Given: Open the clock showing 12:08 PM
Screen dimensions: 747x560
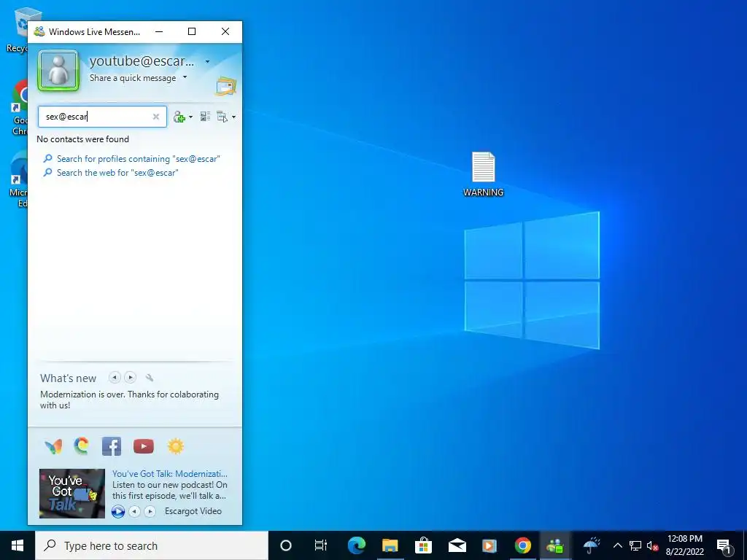Looking at the screenshot, I should click(x=684, y=545).
